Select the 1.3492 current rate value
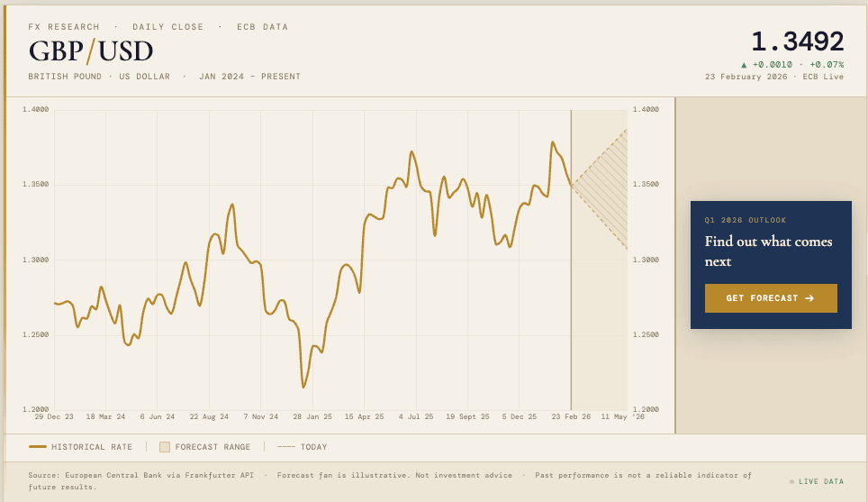 coord(797,41)
